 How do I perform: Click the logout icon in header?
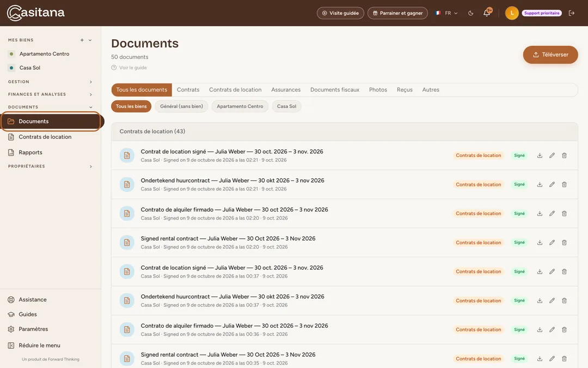pyautogui.click(x=572, y=13)
